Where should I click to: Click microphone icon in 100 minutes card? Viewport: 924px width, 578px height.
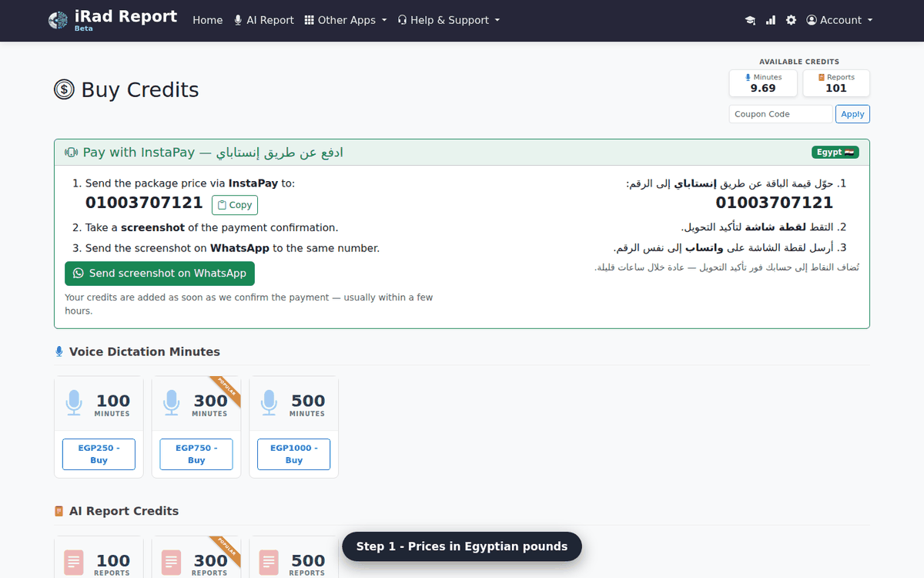pos(74,402)
